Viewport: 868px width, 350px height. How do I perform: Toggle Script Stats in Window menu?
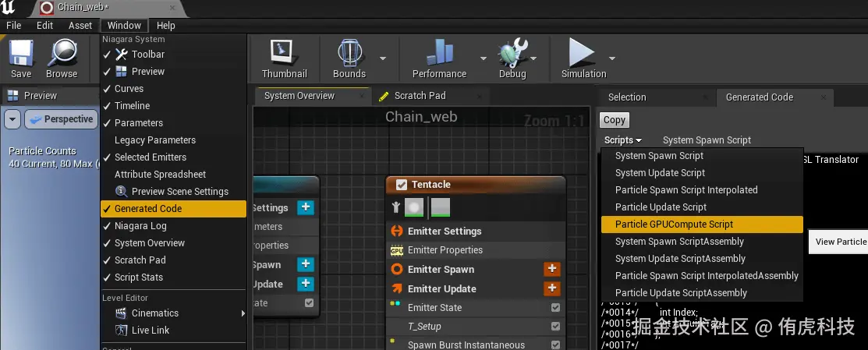(x=174, y=277)
